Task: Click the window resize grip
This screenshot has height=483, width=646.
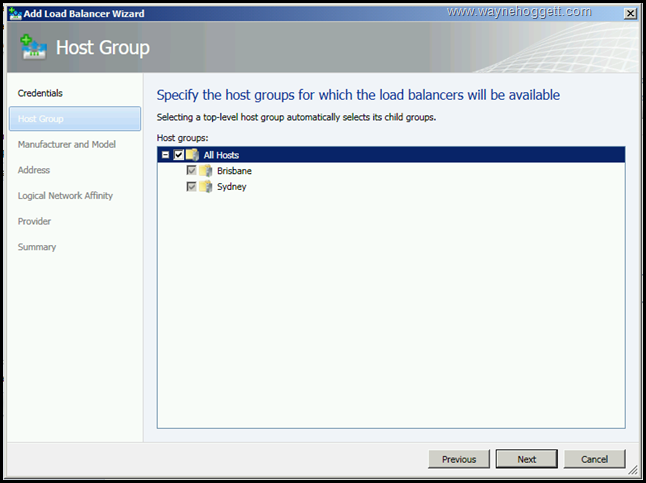Action: coord(633,470)
